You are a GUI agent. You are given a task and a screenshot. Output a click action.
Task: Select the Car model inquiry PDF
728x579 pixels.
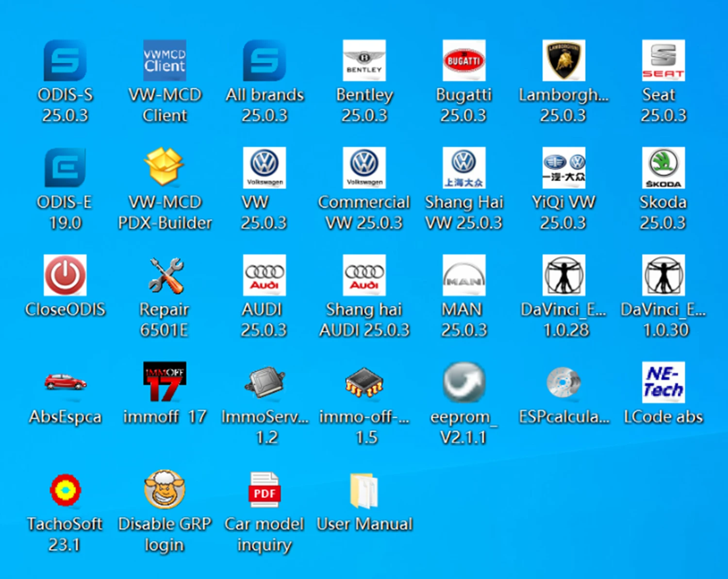coord(265,490)
